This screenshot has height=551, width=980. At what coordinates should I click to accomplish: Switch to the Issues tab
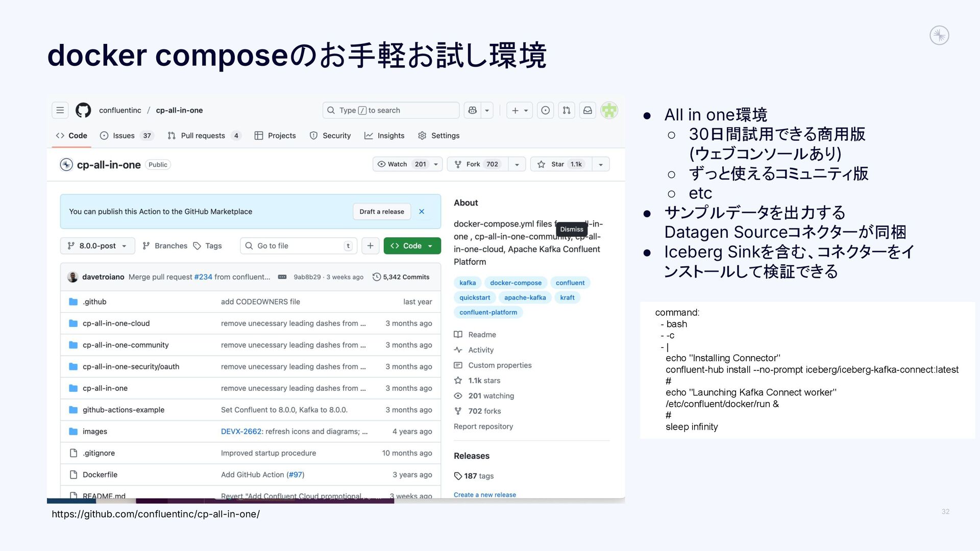[x=127, y=136]
